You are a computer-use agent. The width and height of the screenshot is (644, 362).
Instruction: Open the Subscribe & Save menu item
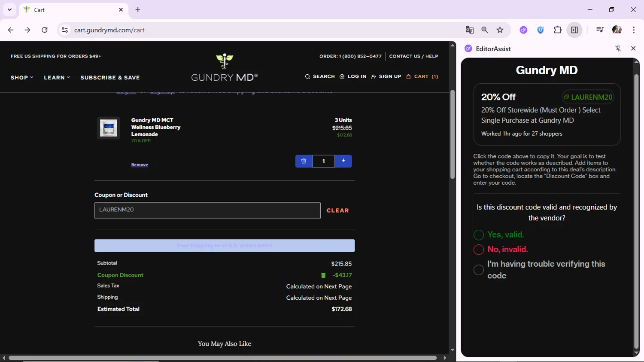point(110,78)
